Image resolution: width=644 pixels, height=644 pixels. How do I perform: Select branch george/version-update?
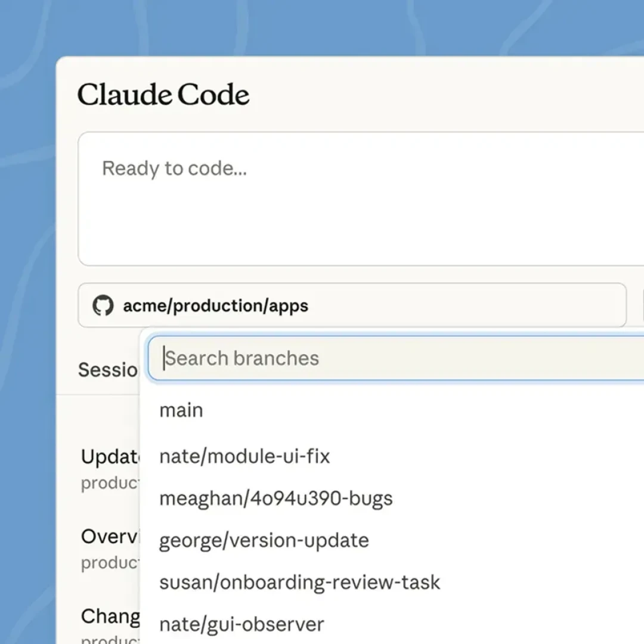tap(264, 540)
